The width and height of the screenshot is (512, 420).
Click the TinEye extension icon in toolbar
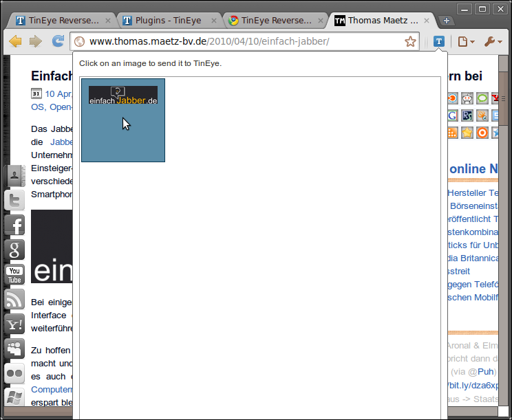pos(438,41)
